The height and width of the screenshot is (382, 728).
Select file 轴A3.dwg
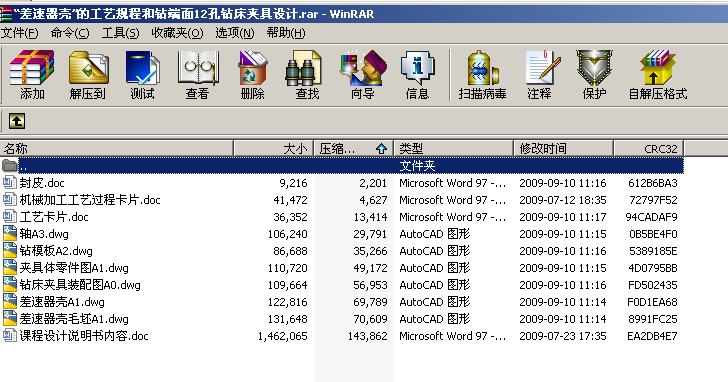44,233
